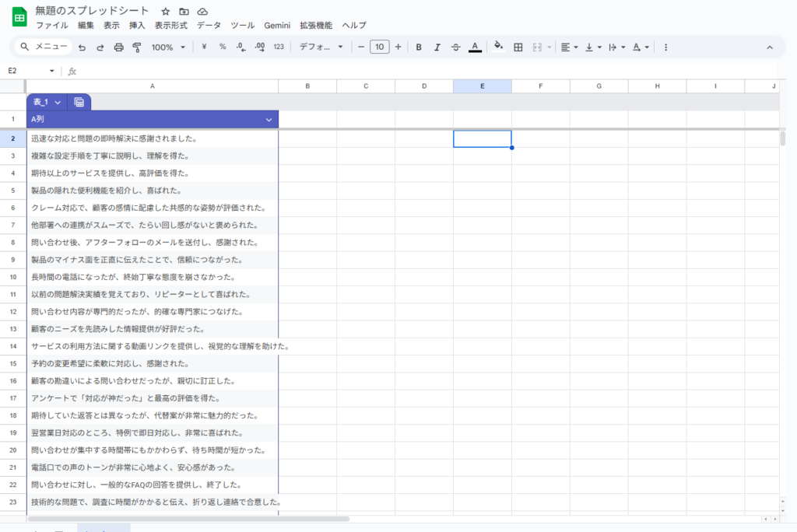Click the font size input box
Screen dimensions: 797x532
coord(379,47)
